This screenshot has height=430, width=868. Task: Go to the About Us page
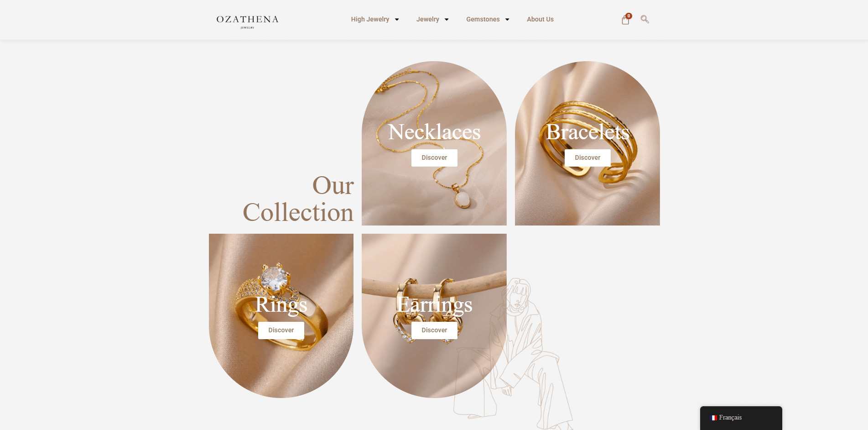(540, 19)
